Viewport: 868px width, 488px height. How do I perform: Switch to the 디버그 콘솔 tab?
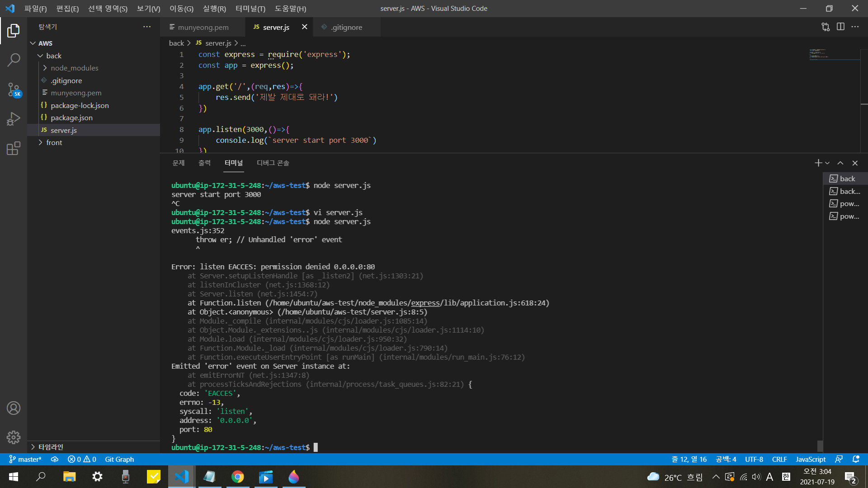point(273,163)
